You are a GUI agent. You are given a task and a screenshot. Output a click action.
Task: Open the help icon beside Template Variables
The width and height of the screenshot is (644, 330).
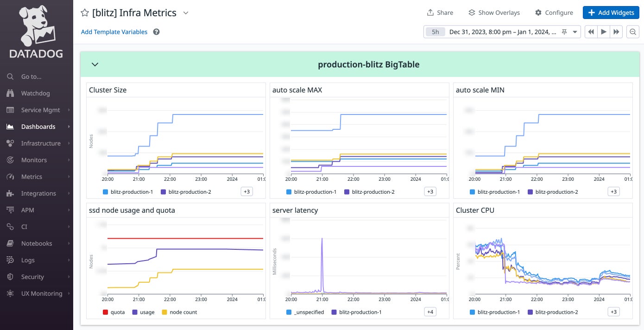pos(157,32)
